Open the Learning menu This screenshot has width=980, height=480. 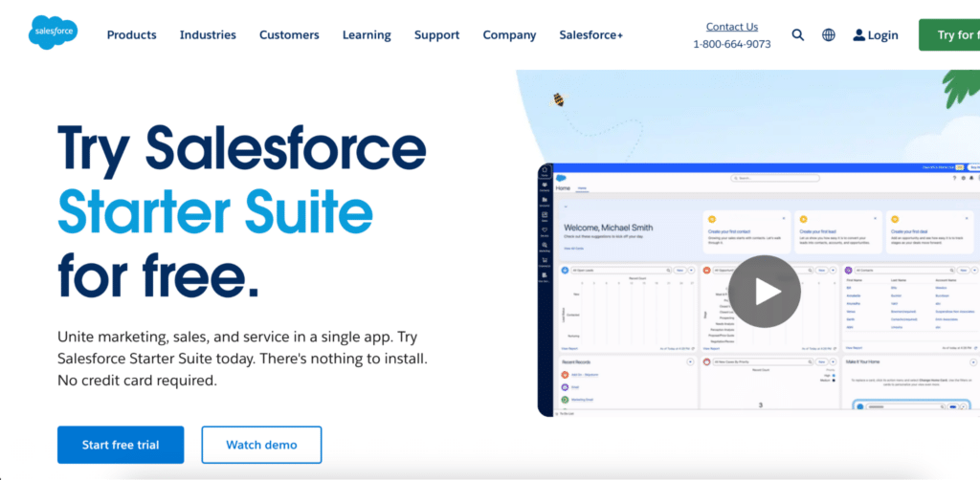pos(367,35)
